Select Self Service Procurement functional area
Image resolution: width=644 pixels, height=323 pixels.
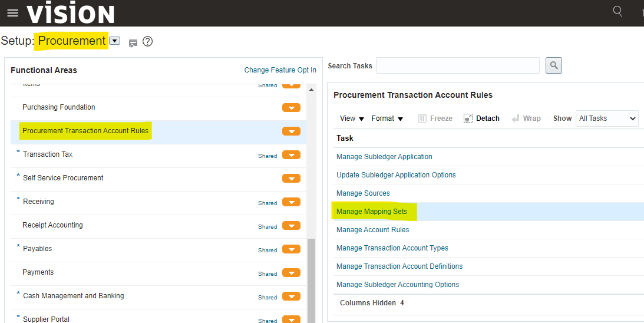coord(63,178)
